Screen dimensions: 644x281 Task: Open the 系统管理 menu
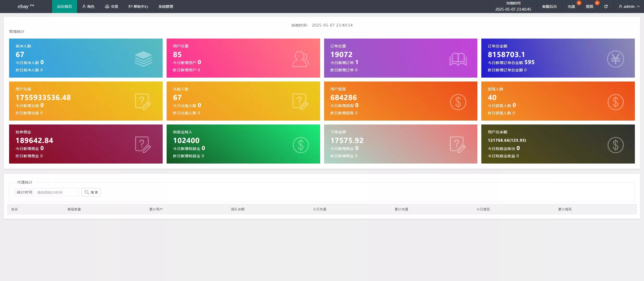(x=166, y=7)
